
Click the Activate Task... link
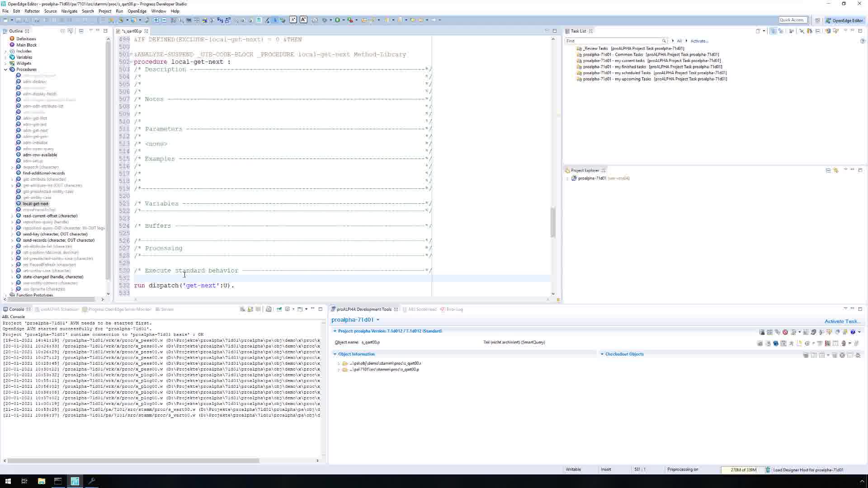click(842, 321)
